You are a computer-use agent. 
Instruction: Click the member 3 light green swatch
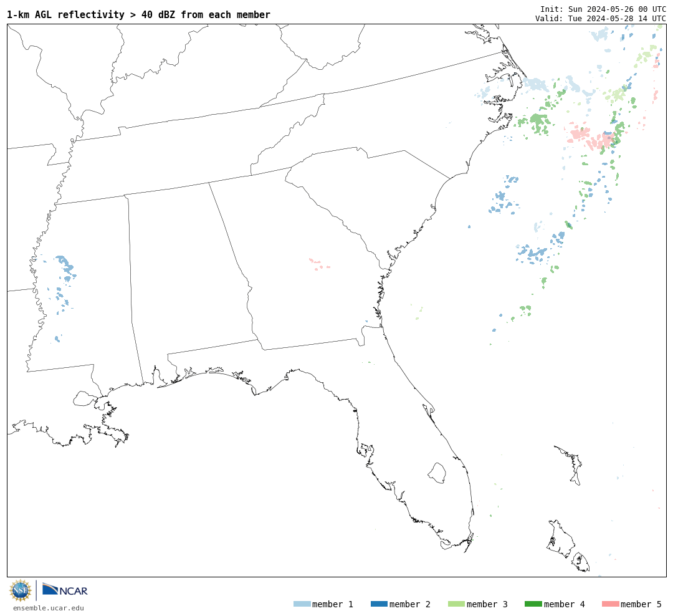pos(456,604)
